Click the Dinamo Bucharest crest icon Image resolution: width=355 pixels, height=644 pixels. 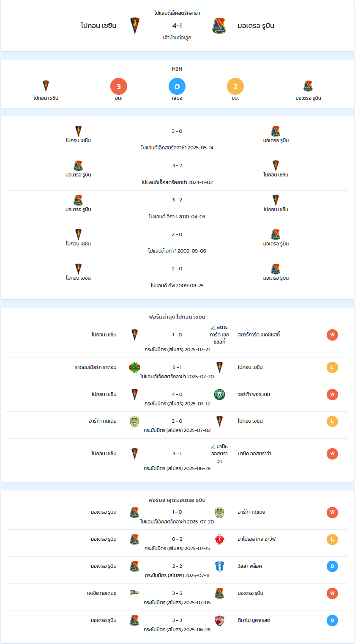219,620
